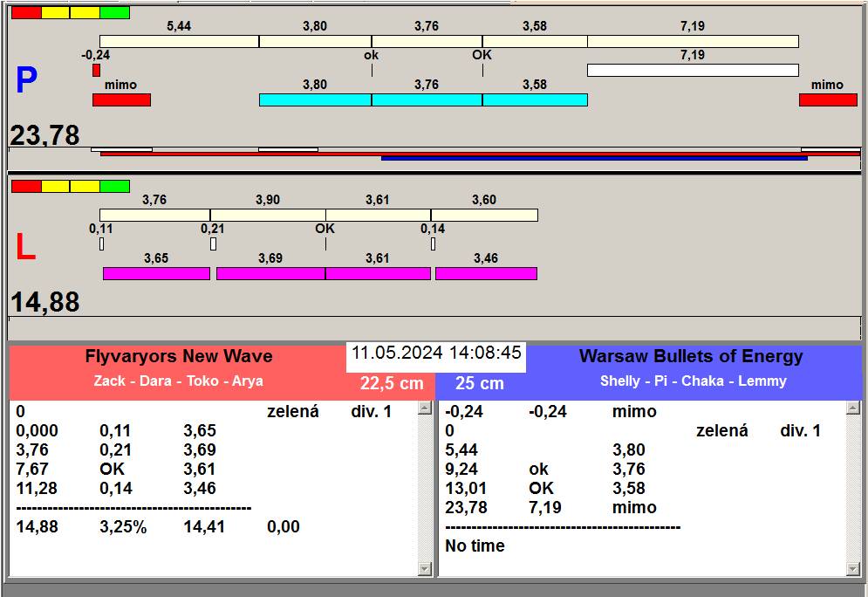Click the lowercase ok pass marker in lane P
The image size is (868, 597).
(372, 55)
